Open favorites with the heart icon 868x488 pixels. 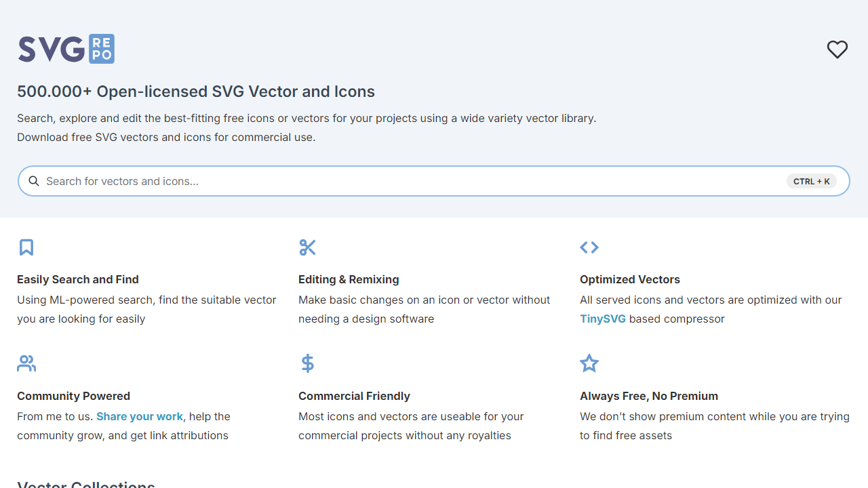pyautogui.click(x=837, y=49)
